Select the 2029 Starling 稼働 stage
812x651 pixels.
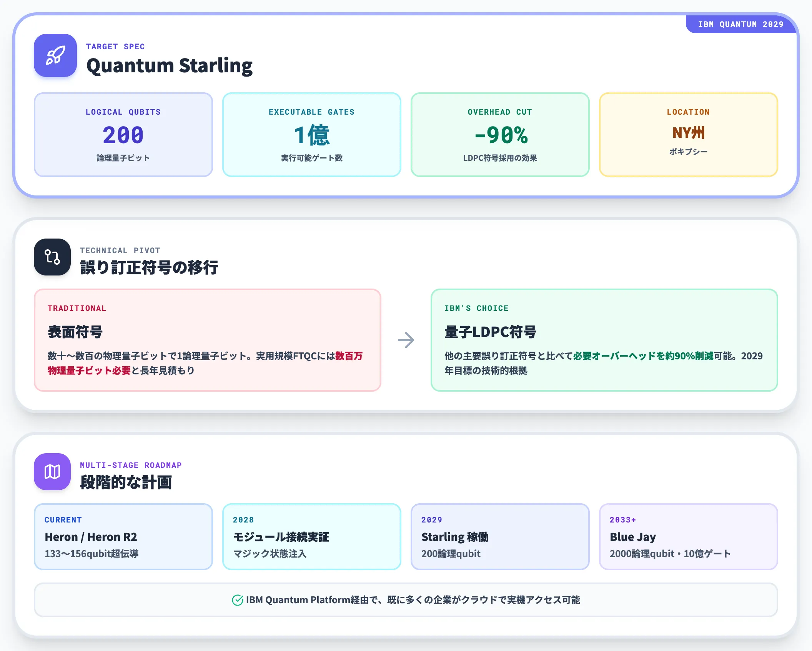tap(500, 537)
